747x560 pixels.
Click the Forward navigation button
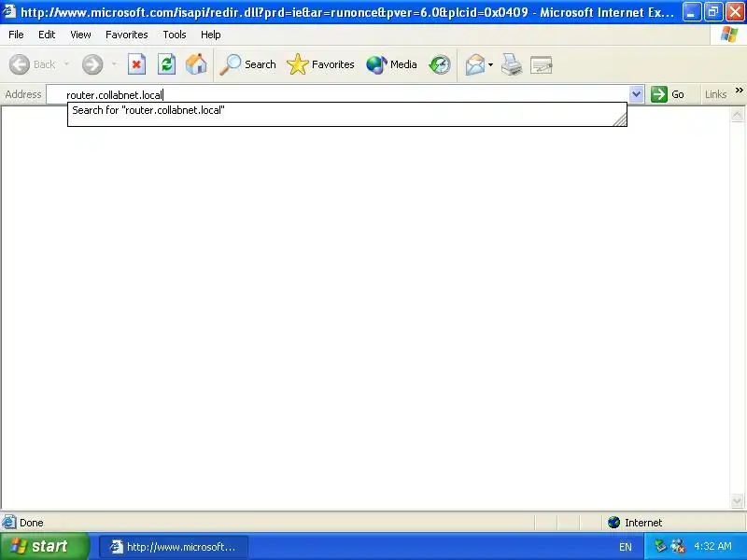(92, 64)
